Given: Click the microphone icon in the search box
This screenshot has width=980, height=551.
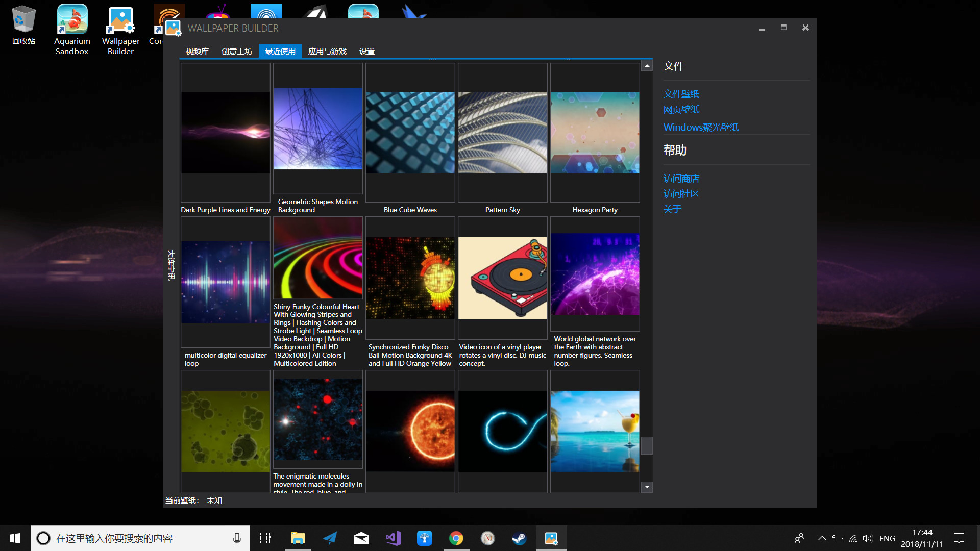Looking at the screenshot, I should (x=236, y=538).
